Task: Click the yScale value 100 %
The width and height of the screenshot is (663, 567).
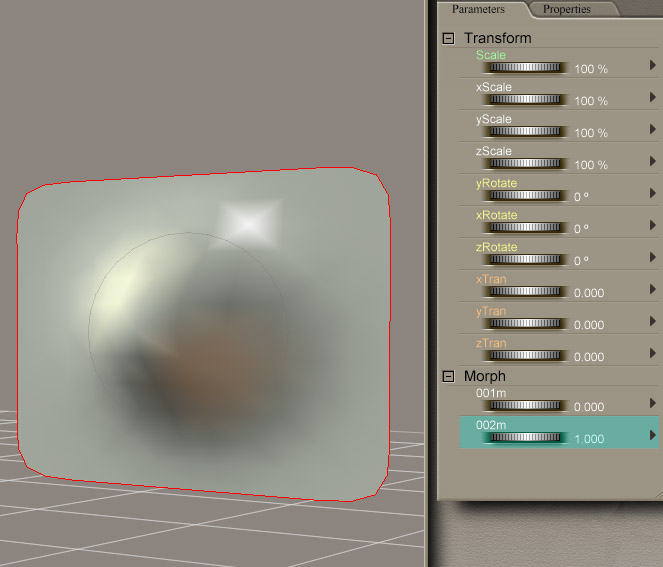Action: pos(591,133)
